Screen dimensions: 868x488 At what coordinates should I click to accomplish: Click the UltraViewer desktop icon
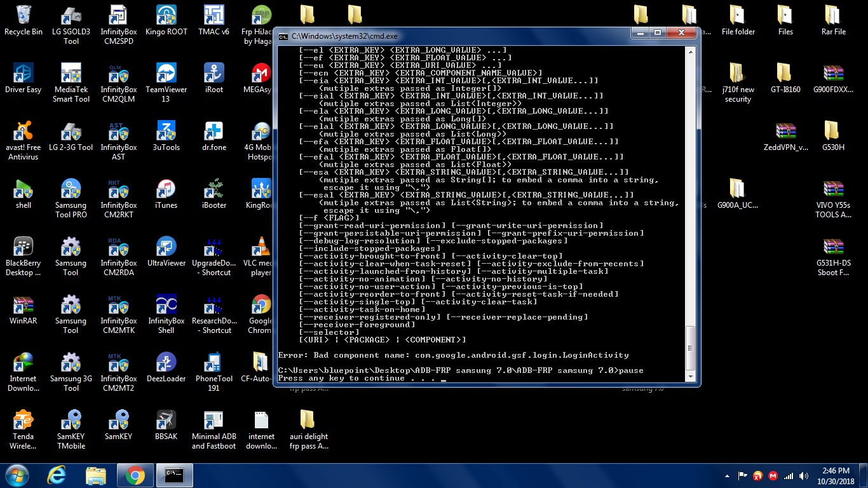(x=166, y=252)
